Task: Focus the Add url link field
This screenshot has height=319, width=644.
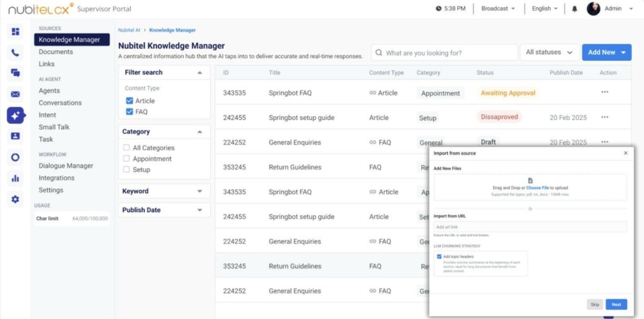Action: pyautogui.click(x=530, y=227)
